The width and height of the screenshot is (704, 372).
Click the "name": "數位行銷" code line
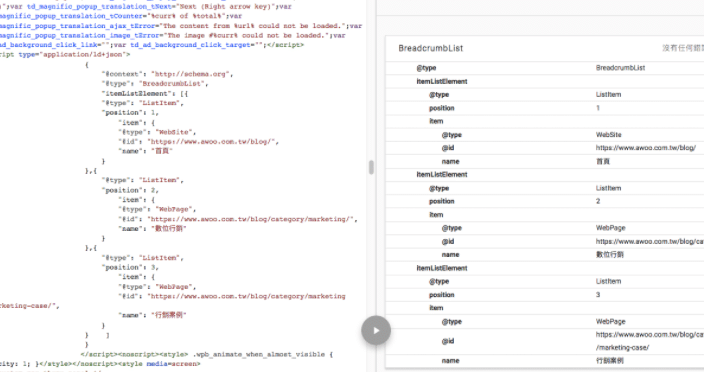(152, 228)
